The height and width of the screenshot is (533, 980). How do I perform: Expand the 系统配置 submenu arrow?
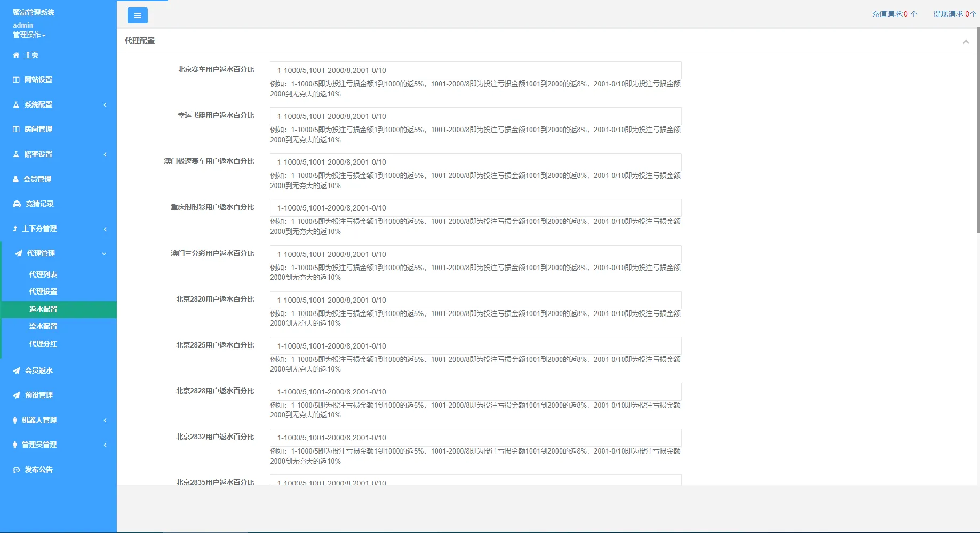click(105, 105)
